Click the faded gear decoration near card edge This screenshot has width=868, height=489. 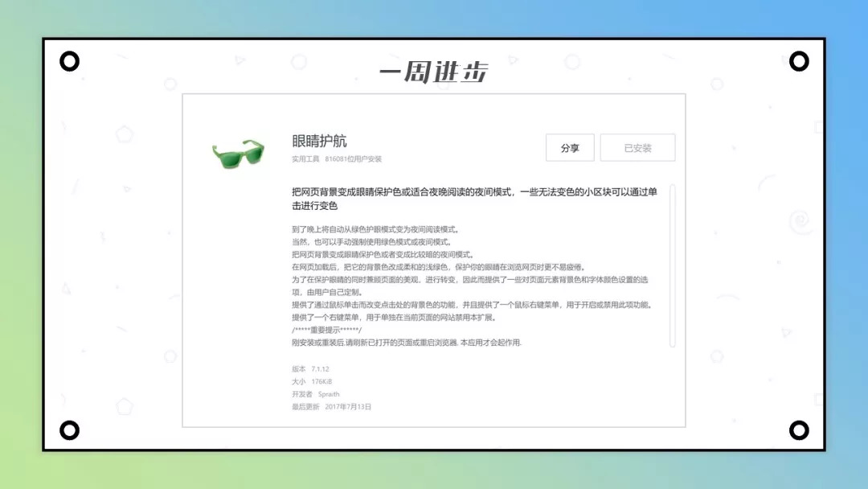[801, 224]
